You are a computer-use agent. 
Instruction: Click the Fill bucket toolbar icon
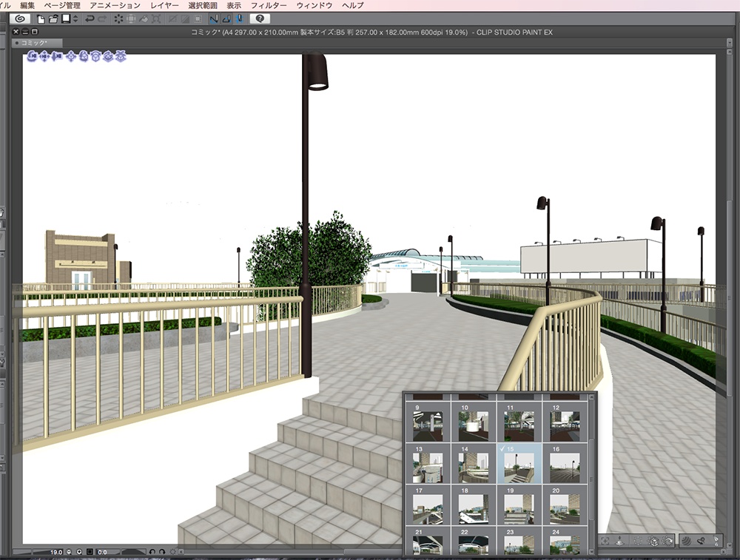pyautogui.click(x=144, y=19)
